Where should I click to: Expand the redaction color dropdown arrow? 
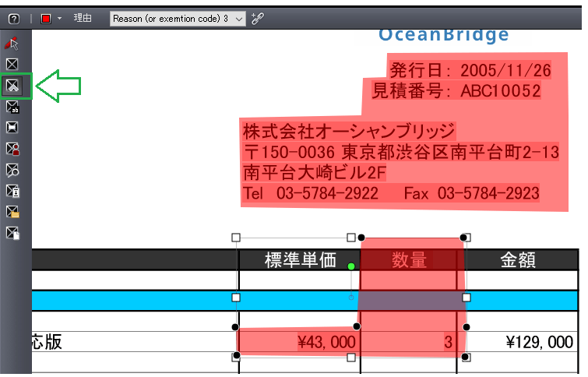(x=59, y=18)
